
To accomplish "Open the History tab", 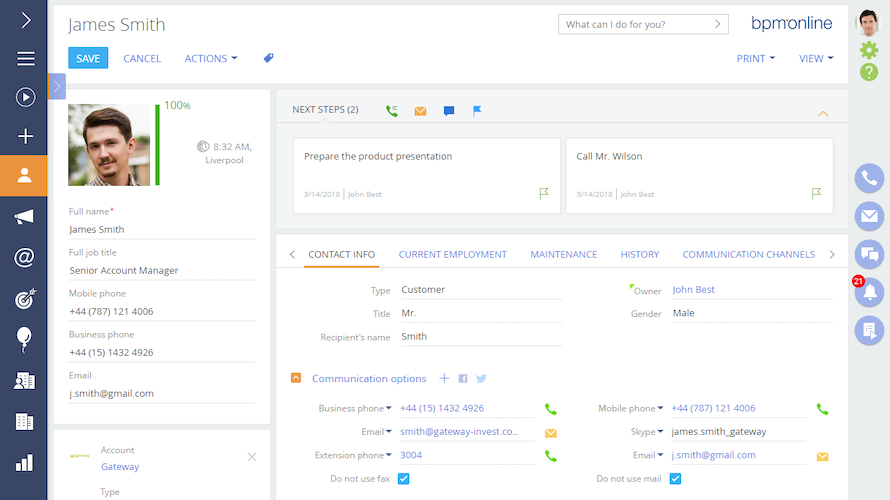I will pyautogui.click(x=639, y=254).
